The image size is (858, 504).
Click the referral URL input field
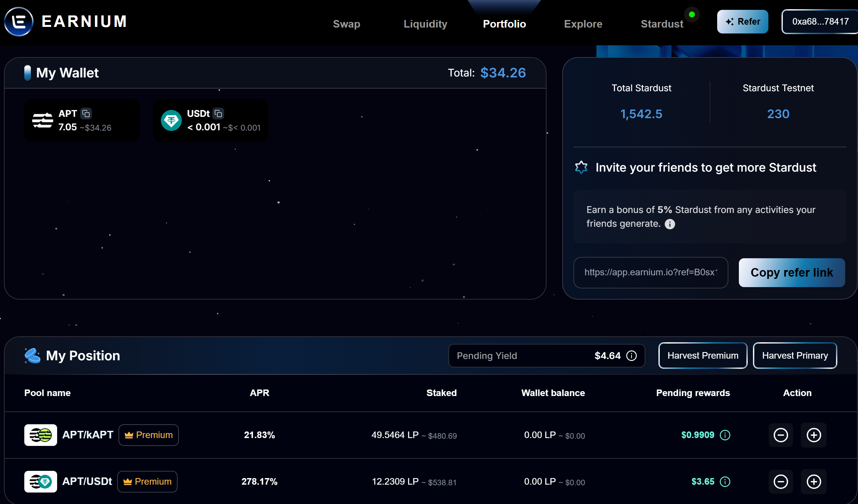click(650, 273)
